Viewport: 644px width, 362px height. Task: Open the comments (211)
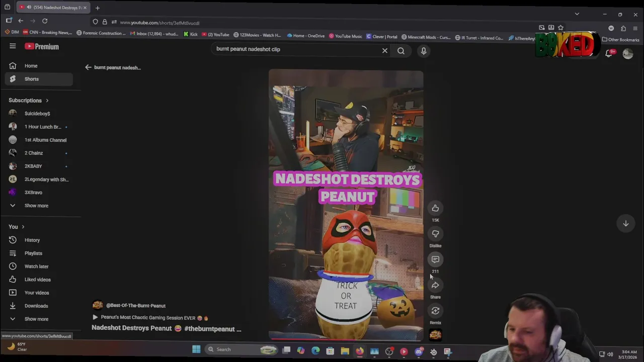(x=435, y=259)
